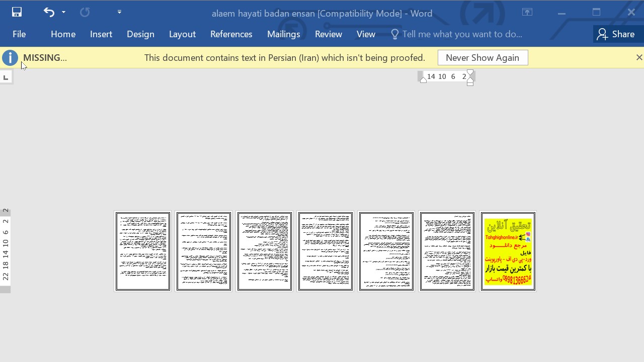Image resolution: width=644 pixels, height=362 pixels.
Task: Select the third page thumbnail
Action: pos(265,251)
